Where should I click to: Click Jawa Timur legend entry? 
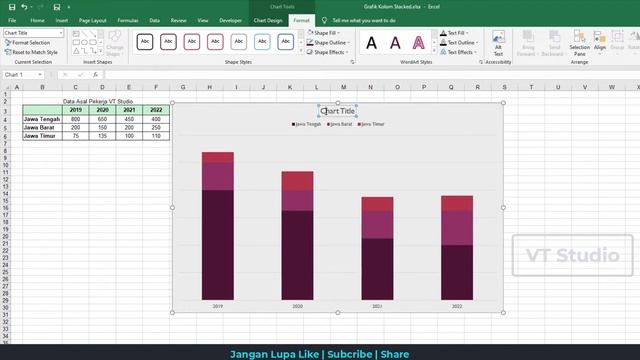point(371,124)
